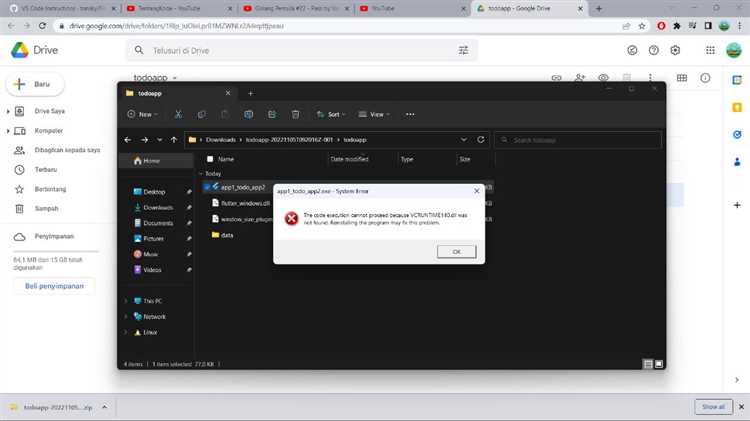The height and width of the screenshot is (421, 750).
Task: Sort by the Type column header
Action: 407,159
